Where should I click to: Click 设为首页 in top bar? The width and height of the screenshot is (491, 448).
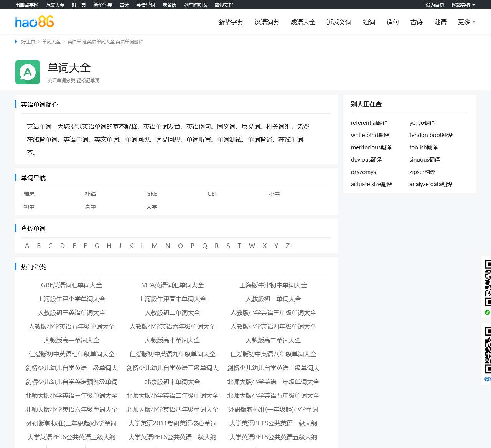pyautogui.click(x=435, y=5)
